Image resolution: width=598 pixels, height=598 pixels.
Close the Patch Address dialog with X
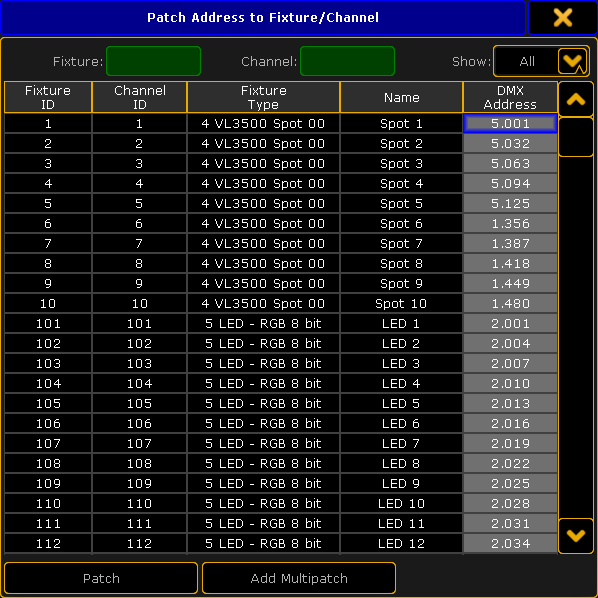click(563, 18)
